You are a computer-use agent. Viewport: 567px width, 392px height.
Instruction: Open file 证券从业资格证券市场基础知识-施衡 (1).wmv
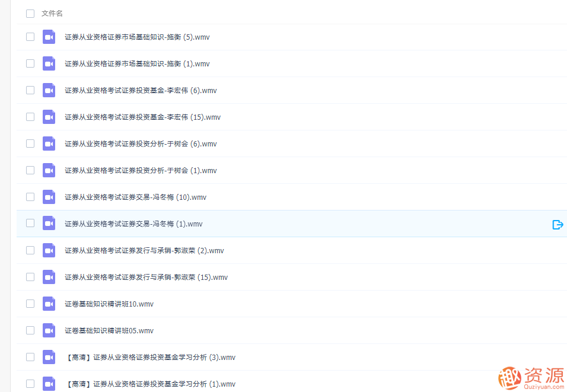[x=137, y=64]
